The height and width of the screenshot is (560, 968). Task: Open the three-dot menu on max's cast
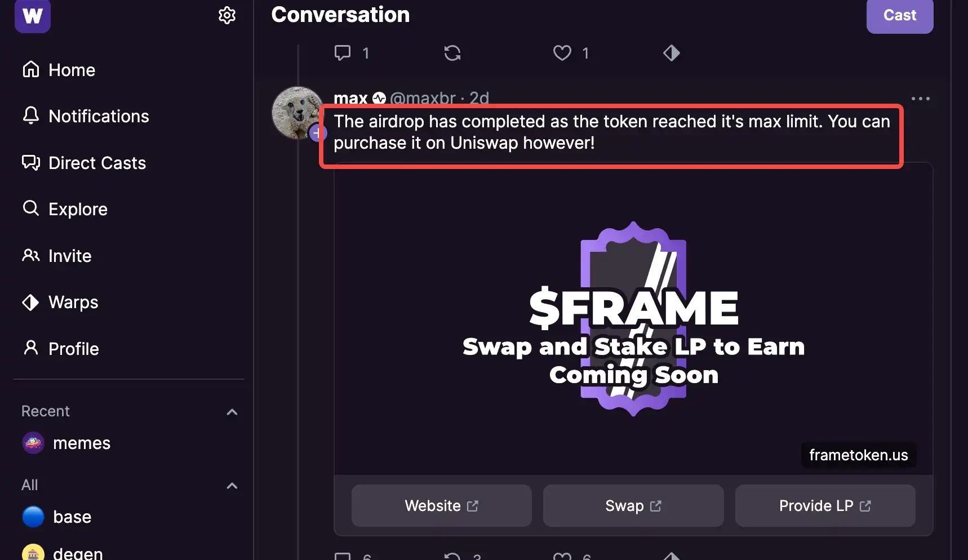(920, 99)
